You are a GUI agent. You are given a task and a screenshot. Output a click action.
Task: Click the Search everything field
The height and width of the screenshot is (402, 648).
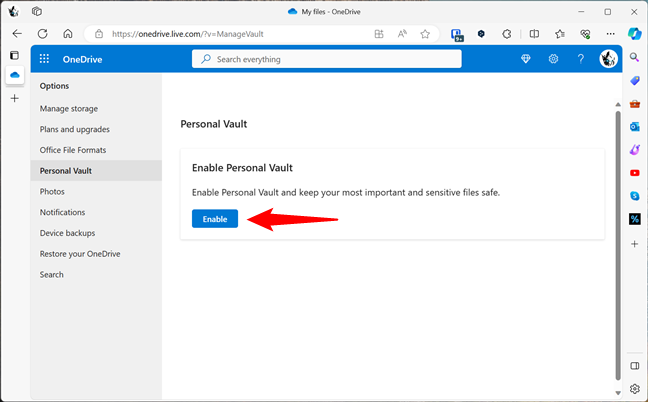tap(326, 59)
